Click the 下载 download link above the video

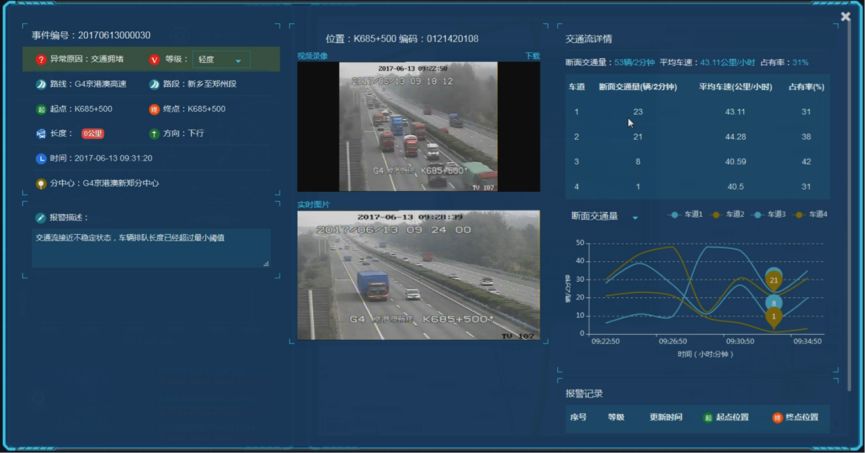[x=532, y=56]
